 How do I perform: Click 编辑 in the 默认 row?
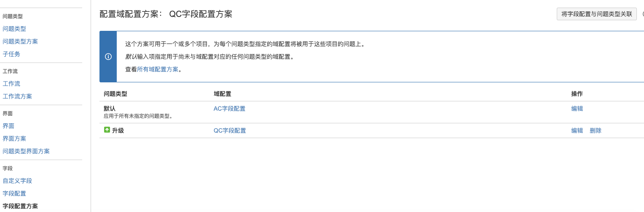coord(577,109)
